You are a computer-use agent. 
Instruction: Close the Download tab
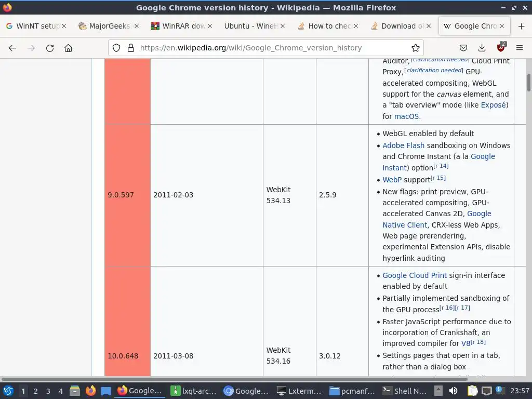pos(429,26)
